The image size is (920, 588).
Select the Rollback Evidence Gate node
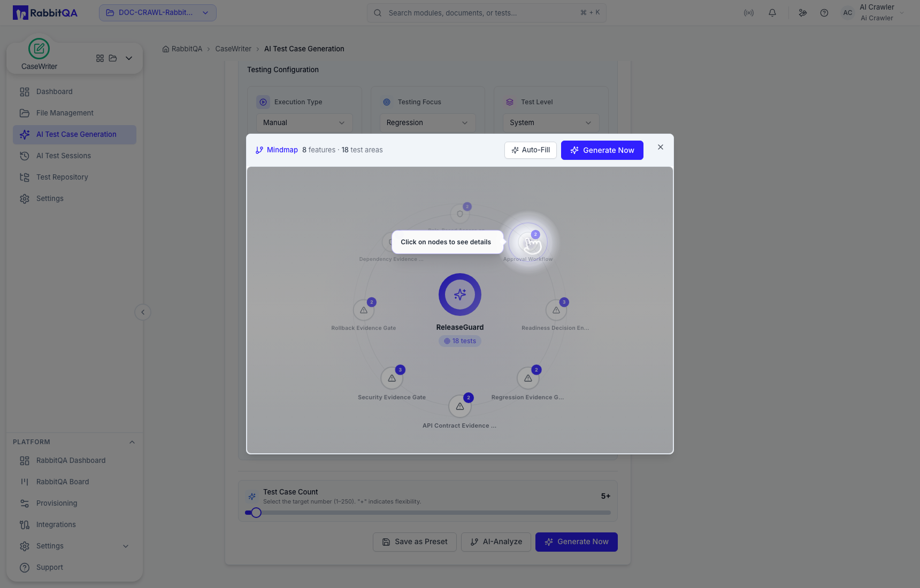tap(364, 310)
